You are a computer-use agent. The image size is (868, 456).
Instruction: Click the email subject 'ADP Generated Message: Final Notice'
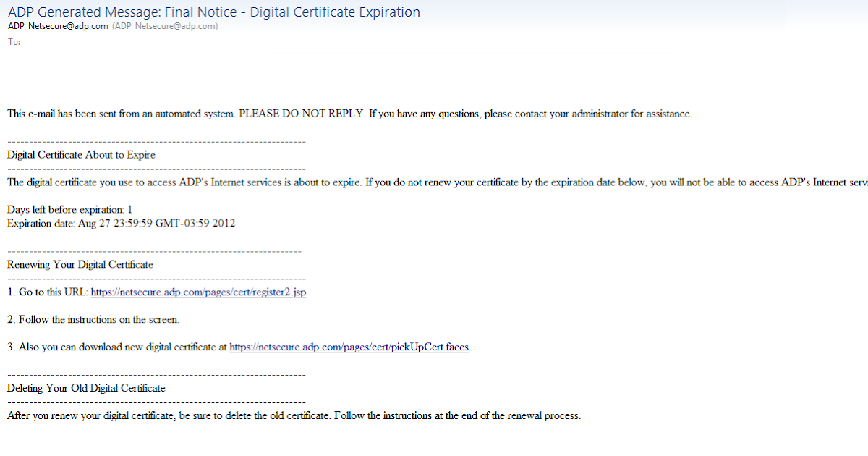[x=213, y=12]
